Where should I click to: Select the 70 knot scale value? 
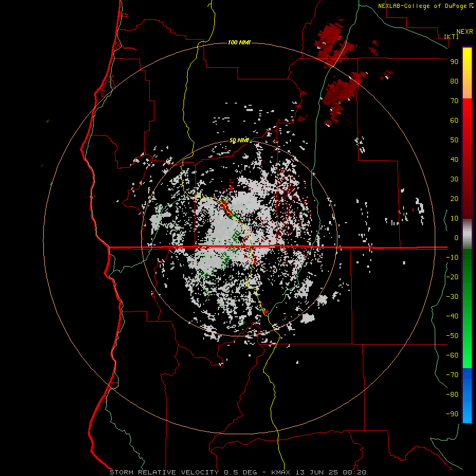click(454, 101)
